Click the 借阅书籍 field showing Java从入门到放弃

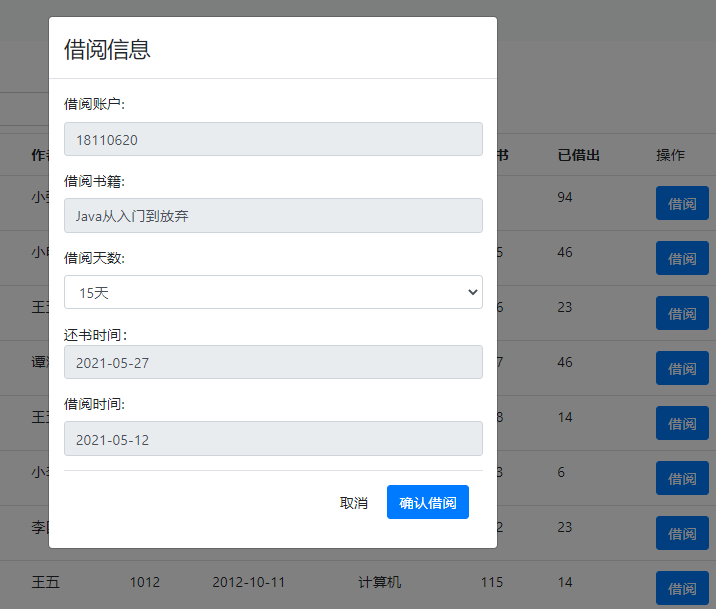click(273, 215)
